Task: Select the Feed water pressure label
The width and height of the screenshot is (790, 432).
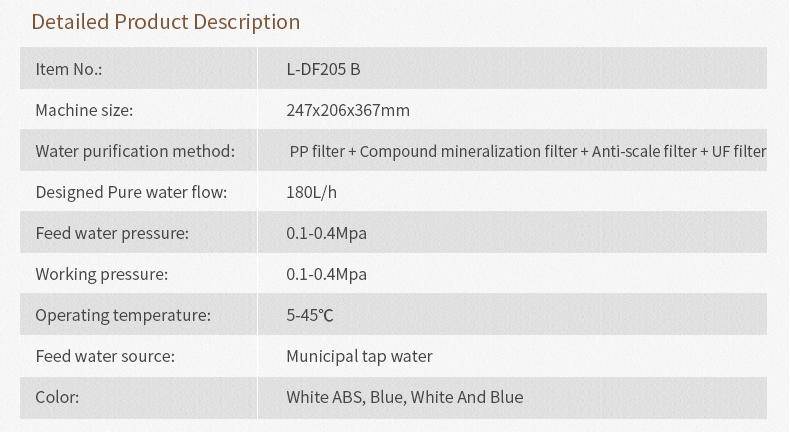Action: (112, 233)
